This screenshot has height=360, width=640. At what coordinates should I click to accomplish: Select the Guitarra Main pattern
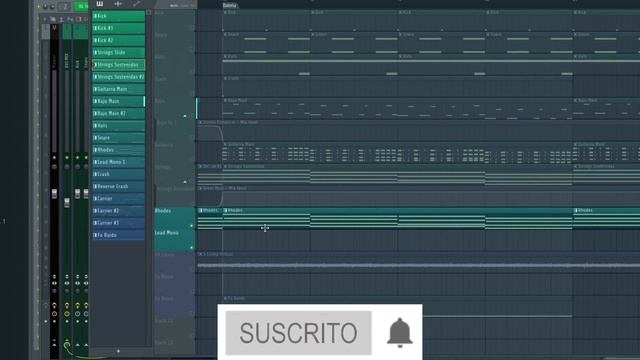pyautogui.click(x=118, y=89)
